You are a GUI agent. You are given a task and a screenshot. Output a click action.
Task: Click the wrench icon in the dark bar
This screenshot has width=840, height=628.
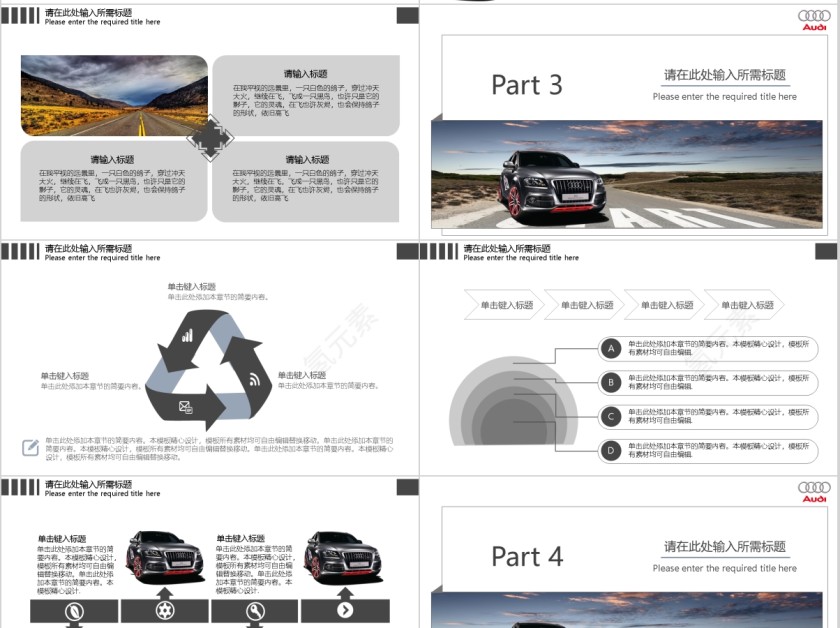point(254,611)
